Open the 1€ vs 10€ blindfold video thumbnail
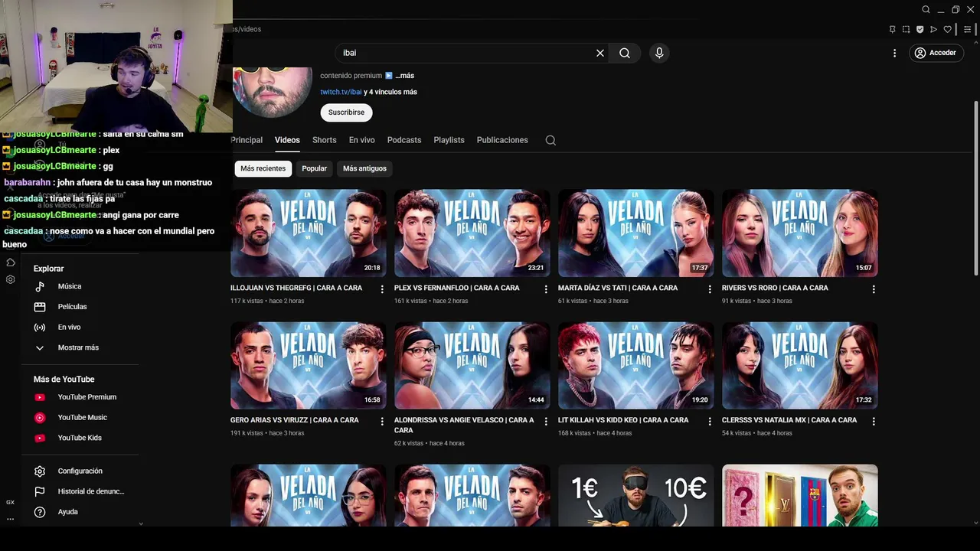This screenshot has height=551, width=980. coord(636,495)
